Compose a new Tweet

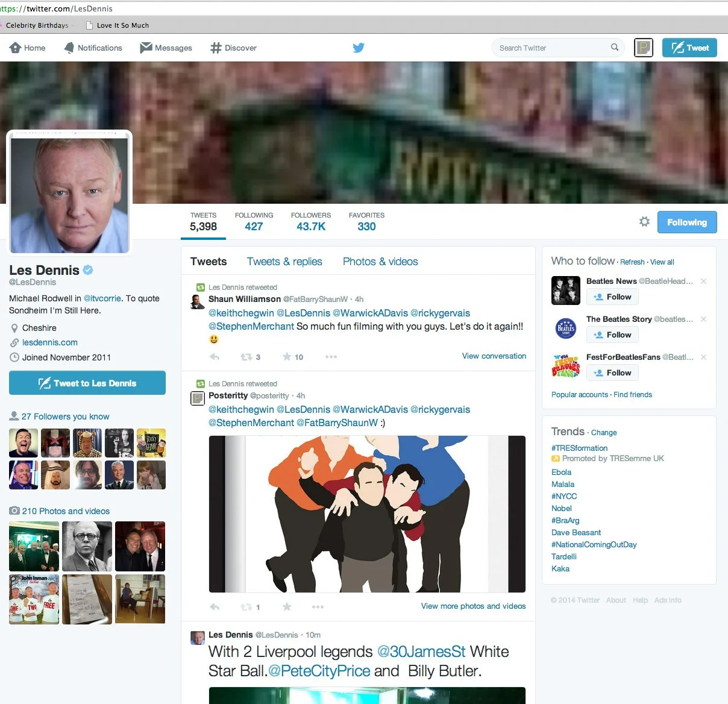(689, 48)
